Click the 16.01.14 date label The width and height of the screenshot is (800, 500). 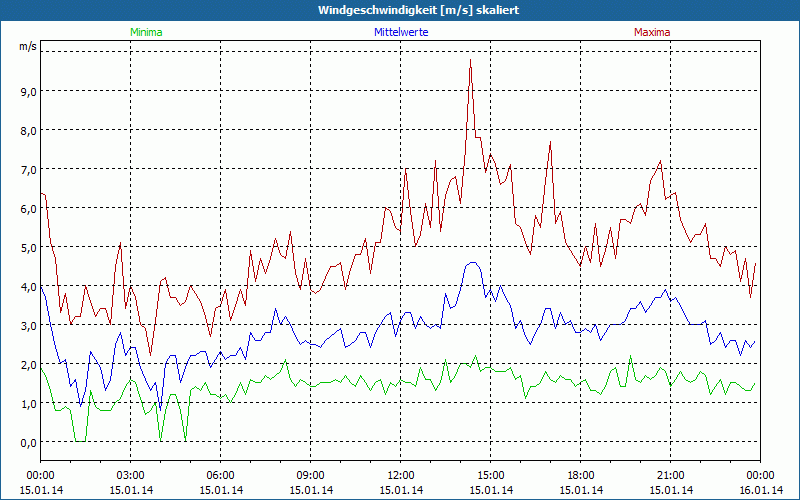click(760, 490)
